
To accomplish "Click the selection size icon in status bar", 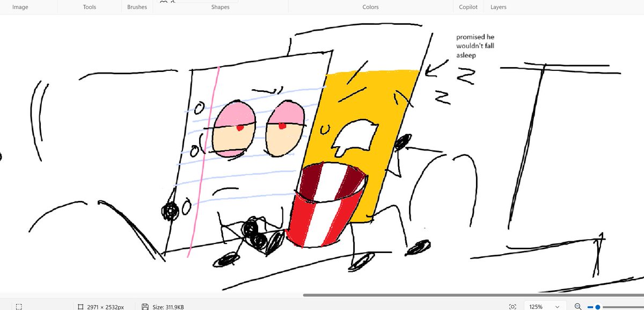I will [x=19, y=307].
